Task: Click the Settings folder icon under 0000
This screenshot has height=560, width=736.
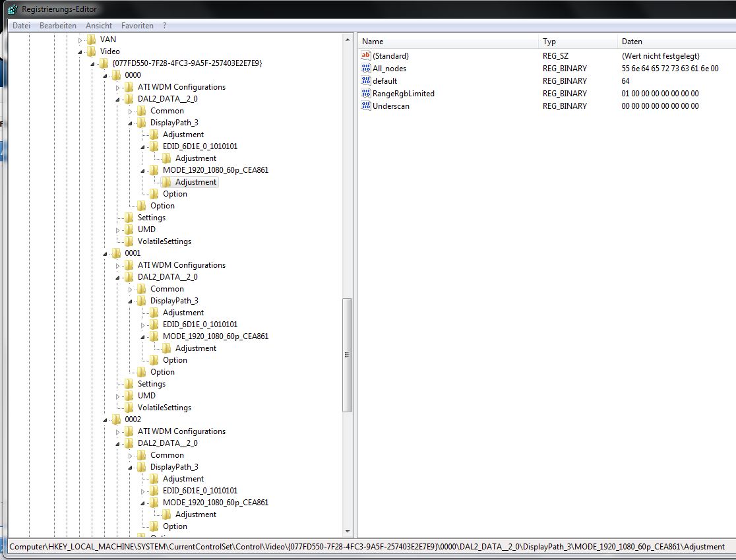Action: (x=129, y=218)
